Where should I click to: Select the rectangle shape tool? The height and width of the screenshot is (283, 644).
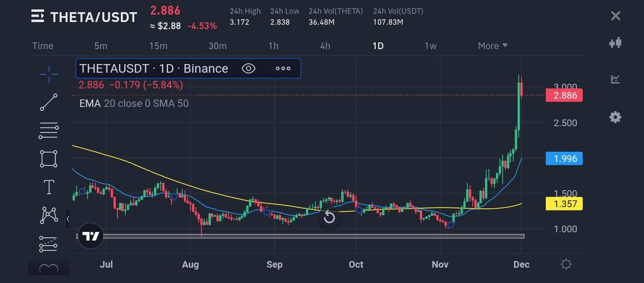(49, 159)
